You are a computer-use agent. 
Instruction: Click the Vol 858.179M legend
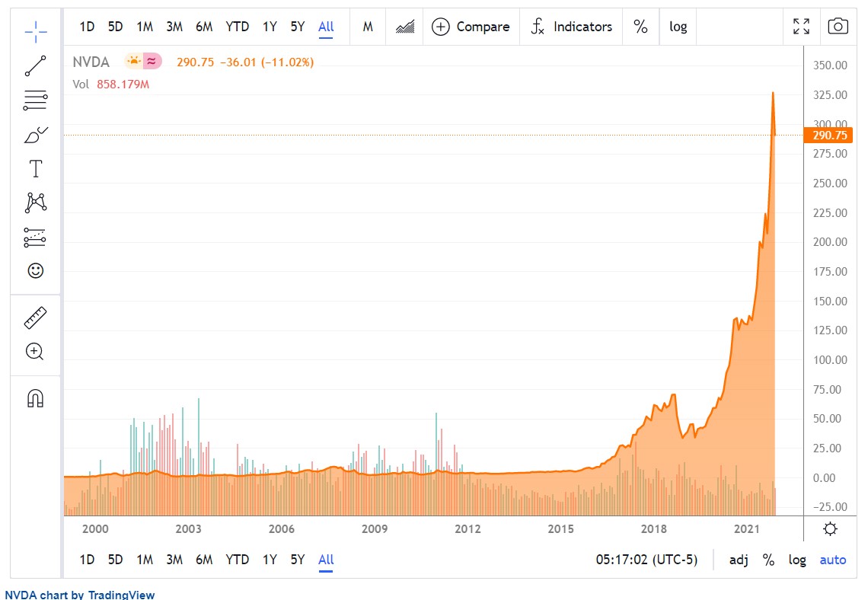(x=110, y=84)
